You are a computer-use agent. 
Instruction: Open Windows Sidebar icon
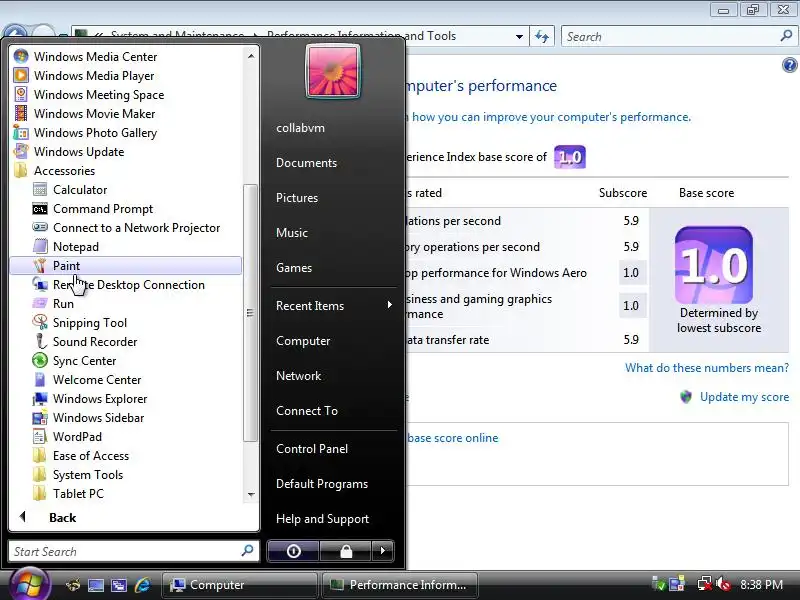tap(40, 417)
